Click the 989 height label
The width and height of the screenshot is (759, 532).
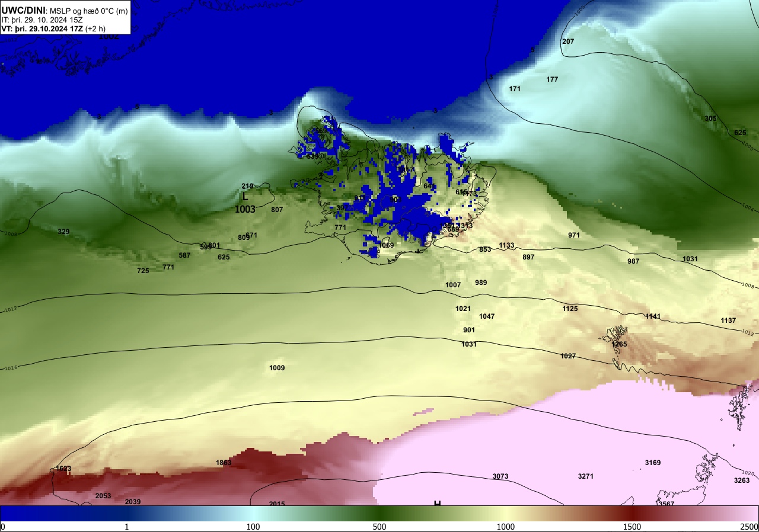coord(481,283)
